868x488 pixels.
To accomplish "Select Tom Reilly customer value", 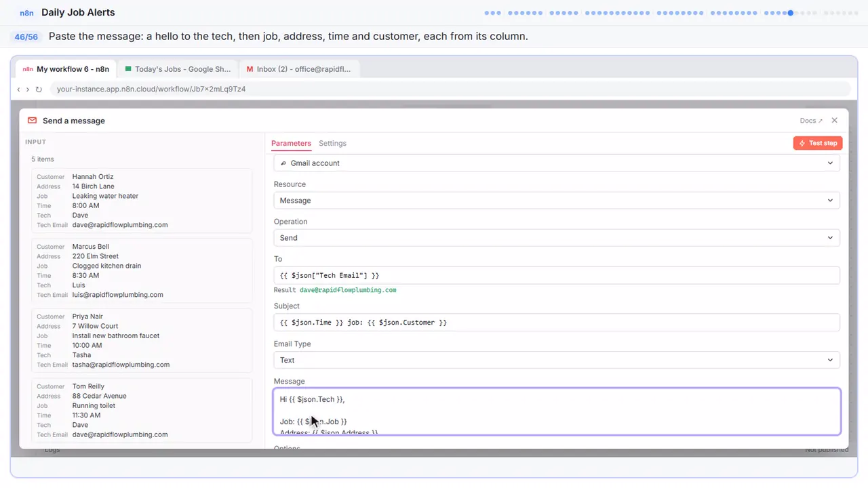I will (88, 386).
